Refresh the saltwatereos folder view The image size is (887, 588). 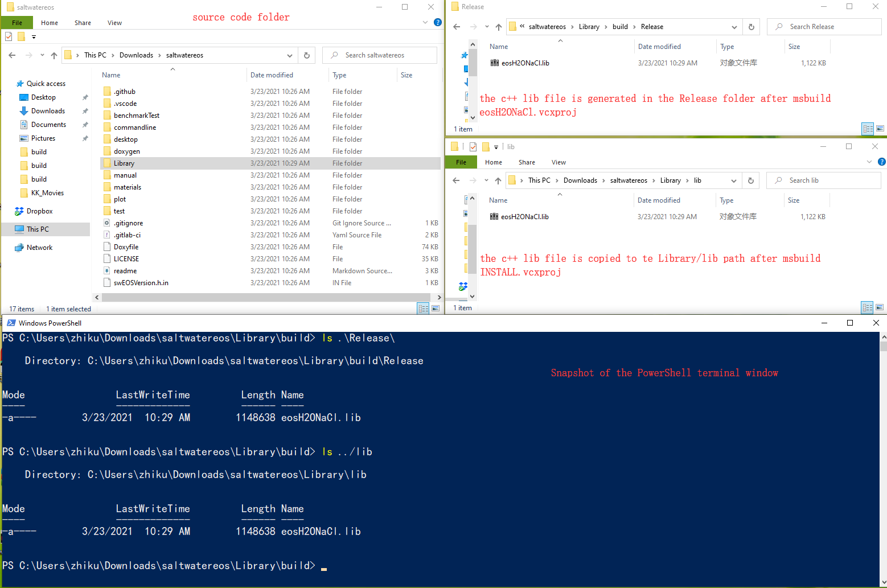click(x=306, y=55)
